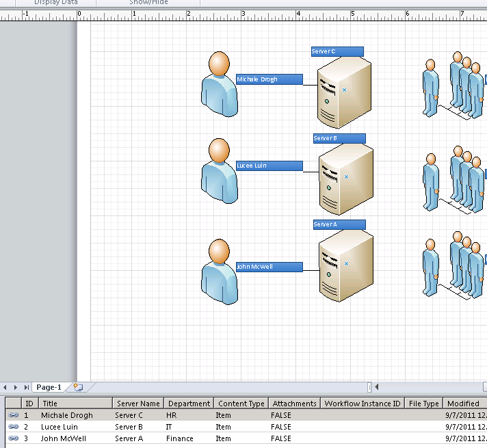Select the Michale Drogh user shape
Screen dimensions: 487x448
(x=220, y=84)
